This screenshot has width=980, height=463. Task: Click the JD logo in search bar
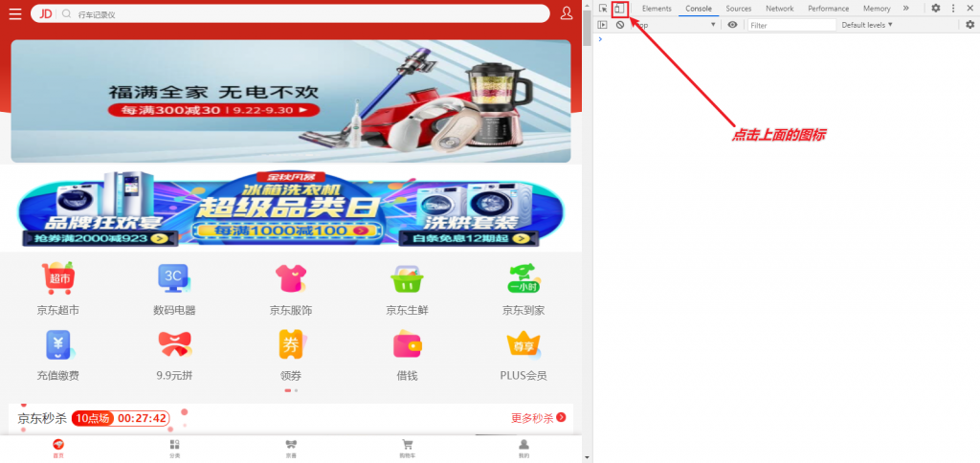pyautogui.click(x=45, y=13)
